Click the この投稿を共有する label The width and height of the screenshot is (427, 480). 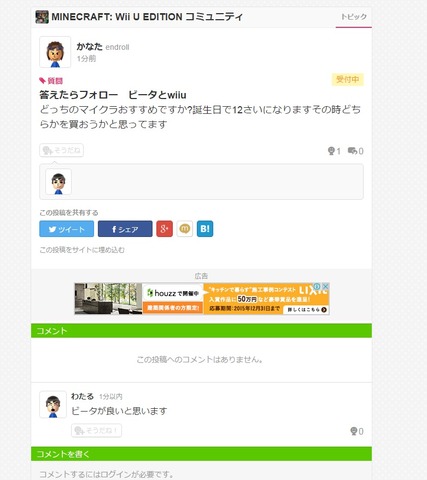[x=69, y=213]
